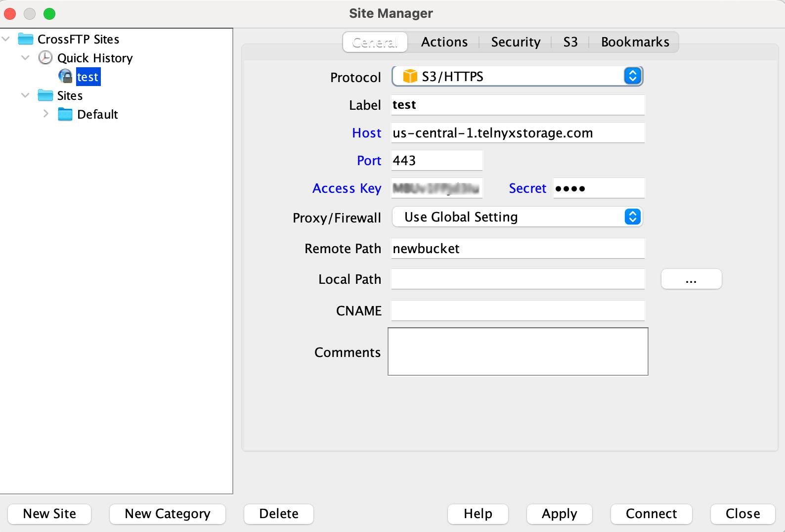The width and height of the screenshot is (785, 532).
Task: Click the Port link label
Action: 369,161
